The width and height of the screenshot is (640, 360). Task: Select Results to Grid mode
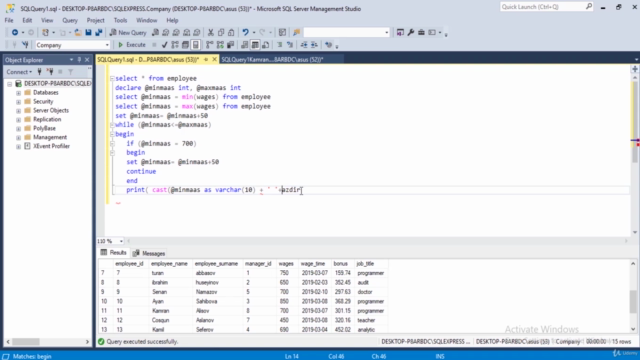point(255,45)
